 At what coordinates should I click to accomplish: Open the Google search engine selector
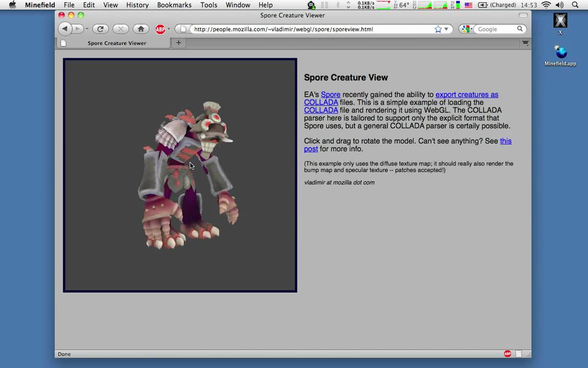pyautogui.click(x=467, y=29)
